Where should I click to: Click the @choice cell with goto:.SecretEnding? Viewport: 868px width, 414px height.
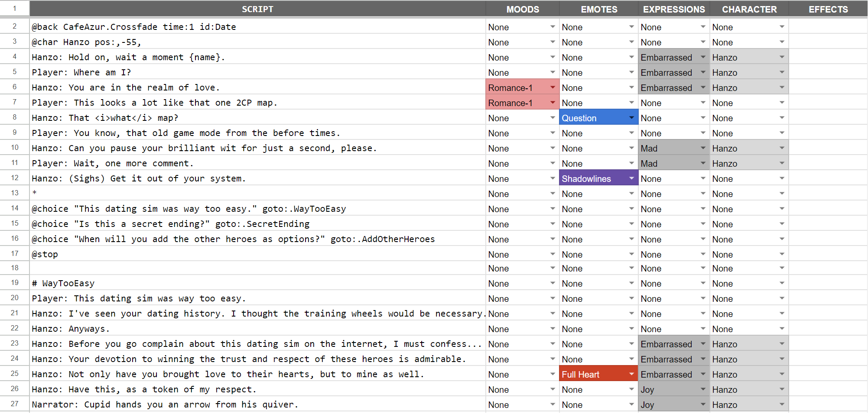tap(257, 224)
